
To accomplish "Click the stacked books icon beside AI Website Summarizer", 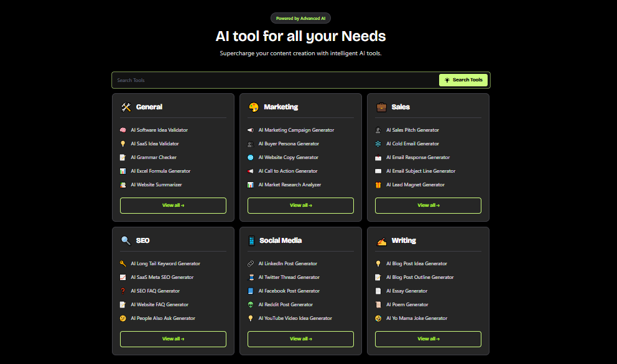I will pos(123,184).
